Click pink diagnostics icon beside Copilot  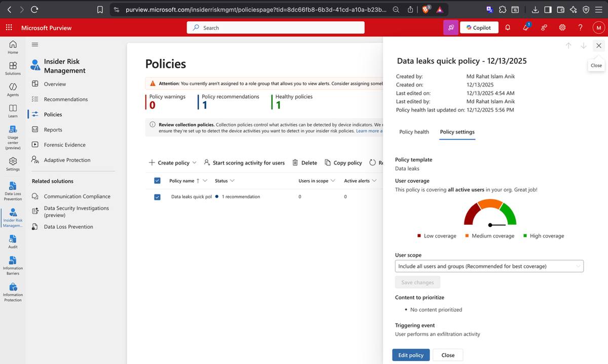tap(450, 27)
